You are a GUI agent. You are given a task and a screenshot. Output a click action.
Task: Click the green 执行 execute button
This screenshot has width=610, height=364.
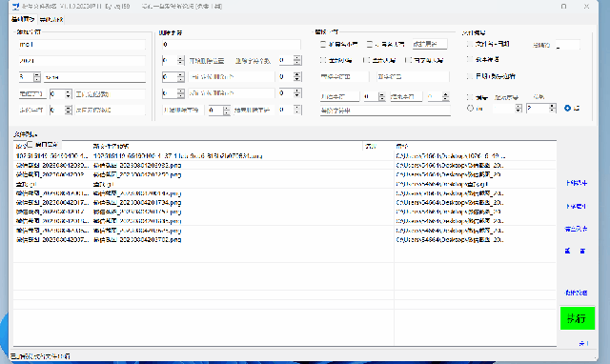pyautogui.click(x=578, y=318)
